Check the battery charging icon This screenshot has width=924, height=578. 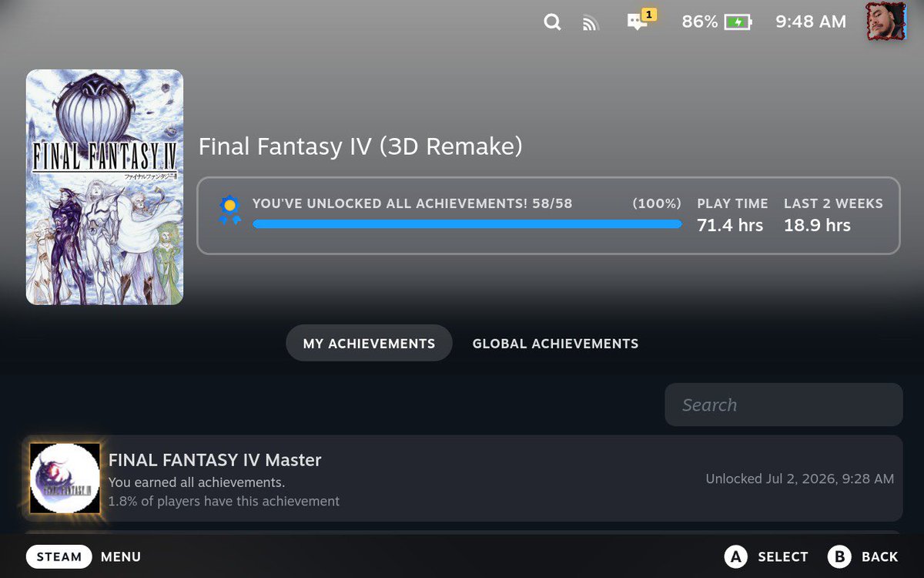[x=738, y=22]
